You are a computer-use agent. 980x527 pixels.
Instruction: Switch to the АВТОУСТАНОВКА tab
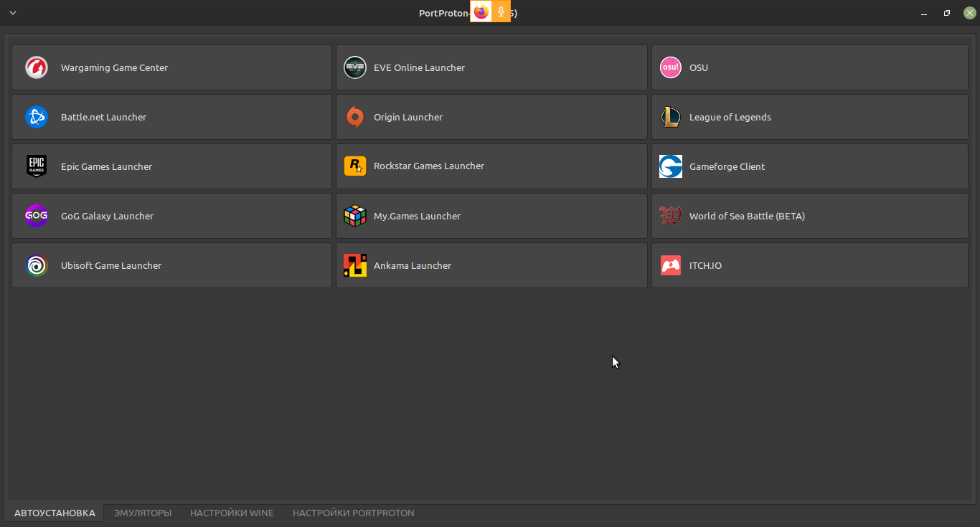(x=55, y=513)
